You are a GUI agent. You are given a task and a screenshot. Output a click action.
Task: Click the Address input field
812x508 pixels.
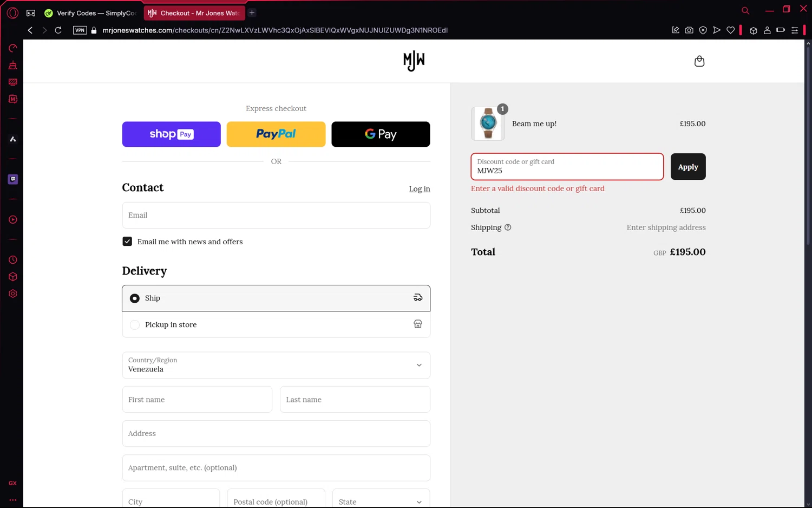click(x=276, y=434)
